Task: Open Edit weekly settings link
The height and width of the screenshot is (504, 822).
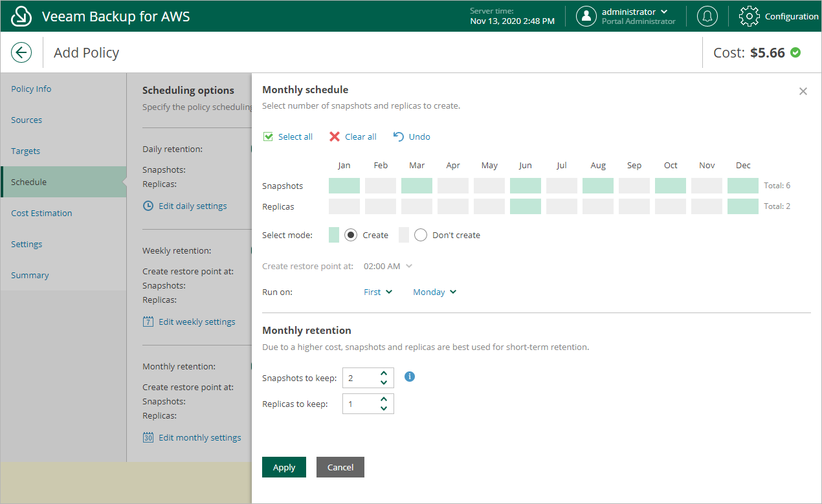Action: click(197, 322)
